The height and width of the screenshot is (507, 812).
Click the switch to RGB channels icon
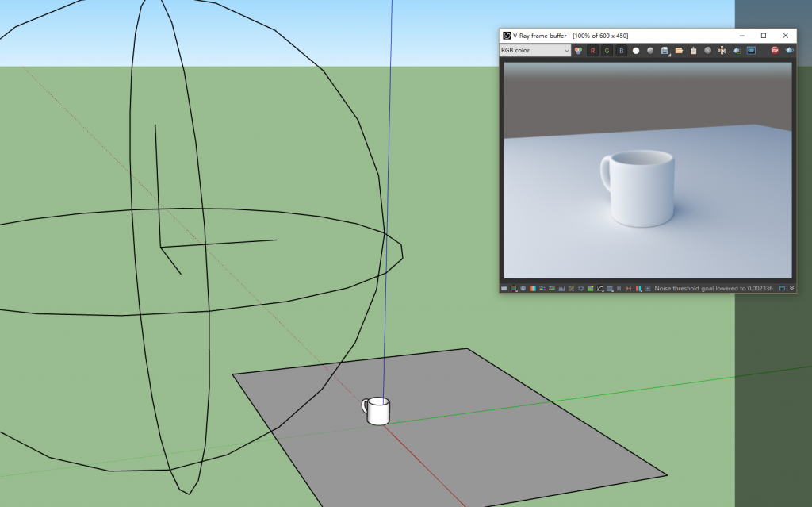(578, 50)
